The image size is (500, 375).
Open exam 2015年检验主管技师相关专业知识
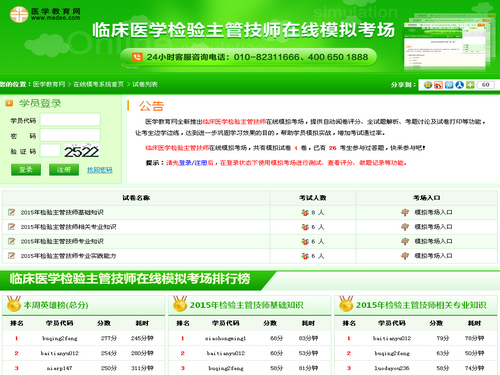[68, 227]
